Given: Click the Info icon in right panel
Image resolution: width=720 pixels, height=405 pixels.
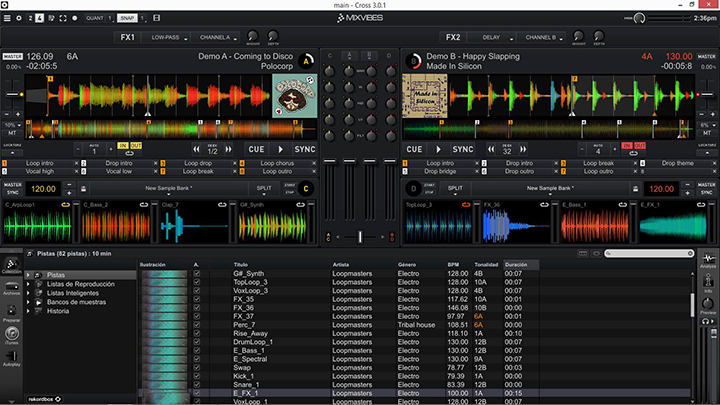Looking at the screenshot, I should pyautogui.click(x=708, y=282).
